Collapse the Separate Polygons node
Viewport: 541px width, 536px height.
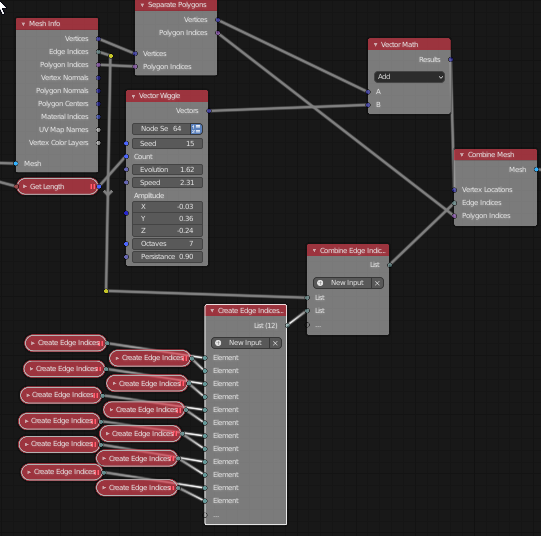(x=142, y=5)
